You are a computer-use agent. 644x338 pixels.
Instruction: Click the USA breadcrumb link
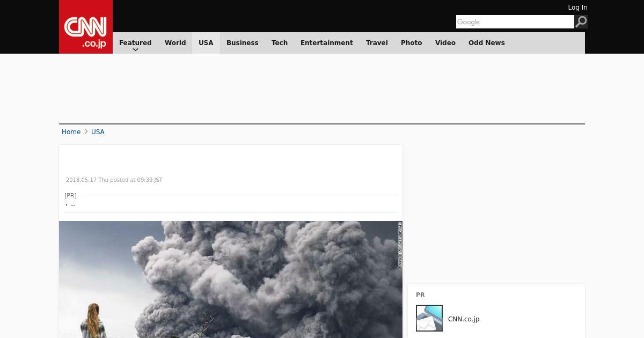tap(98, 132)
